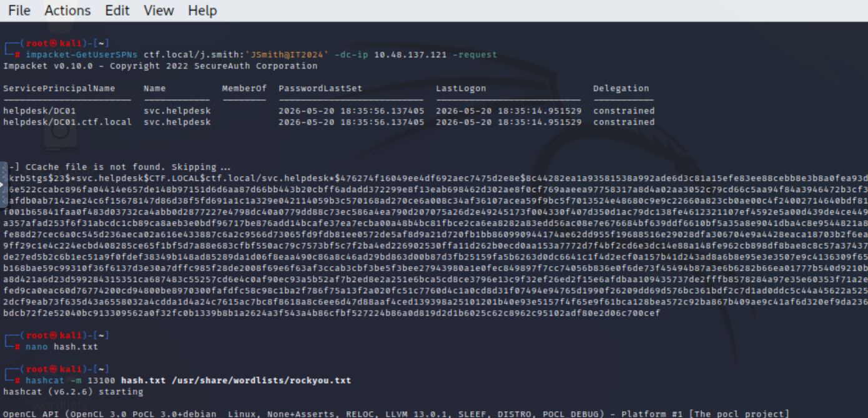This screenshot has height=418, width=868.
Task: Click the IP address 10.48.137.121
Action: tap(410, 55)
